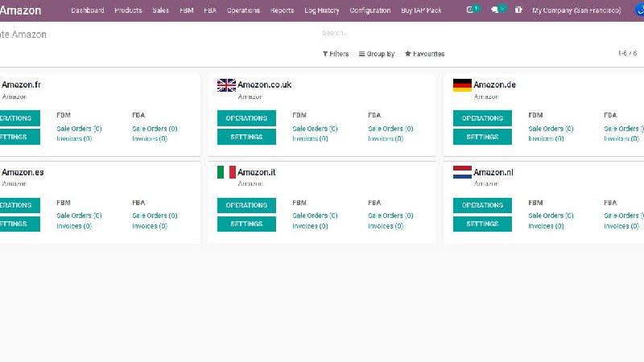Open the Dashboard menu
The image size is (644, 362).
(x=88, y=10)
